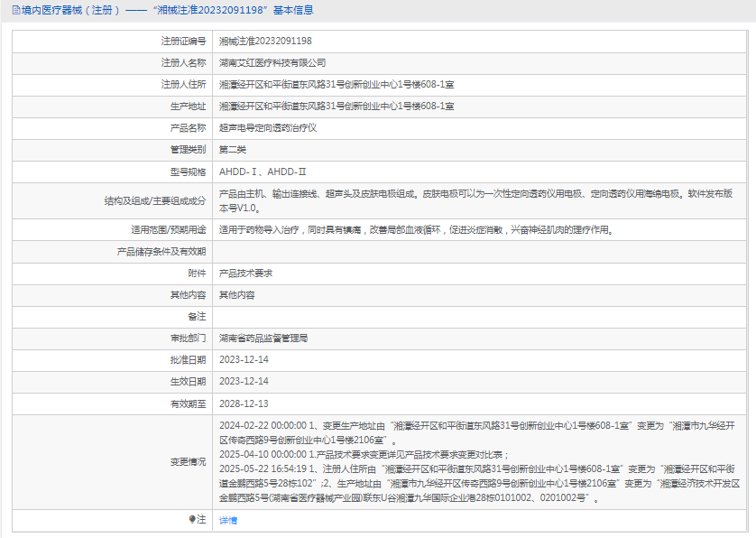Click the 生效日期 value 2023-12-14
Viewport: 756px width, 538px height.
coord(244,381)
